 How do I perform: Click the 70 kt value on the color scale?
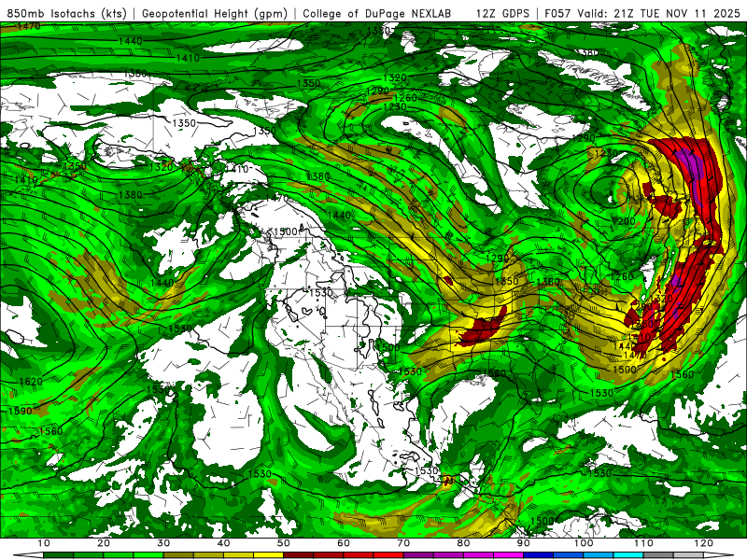pos(403,543)
